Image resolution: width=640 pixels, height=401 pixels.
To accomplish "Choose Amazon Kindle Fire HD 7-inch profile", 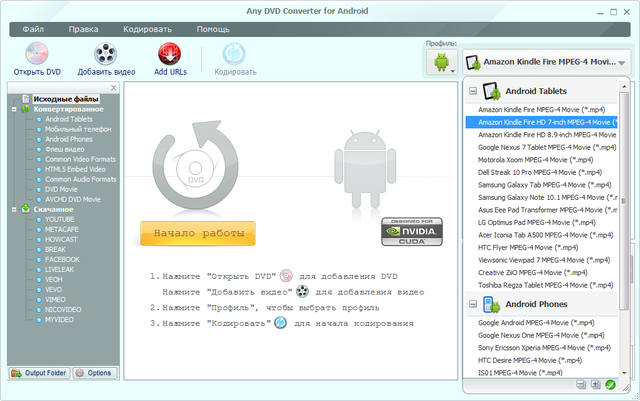I will point(542,122).
